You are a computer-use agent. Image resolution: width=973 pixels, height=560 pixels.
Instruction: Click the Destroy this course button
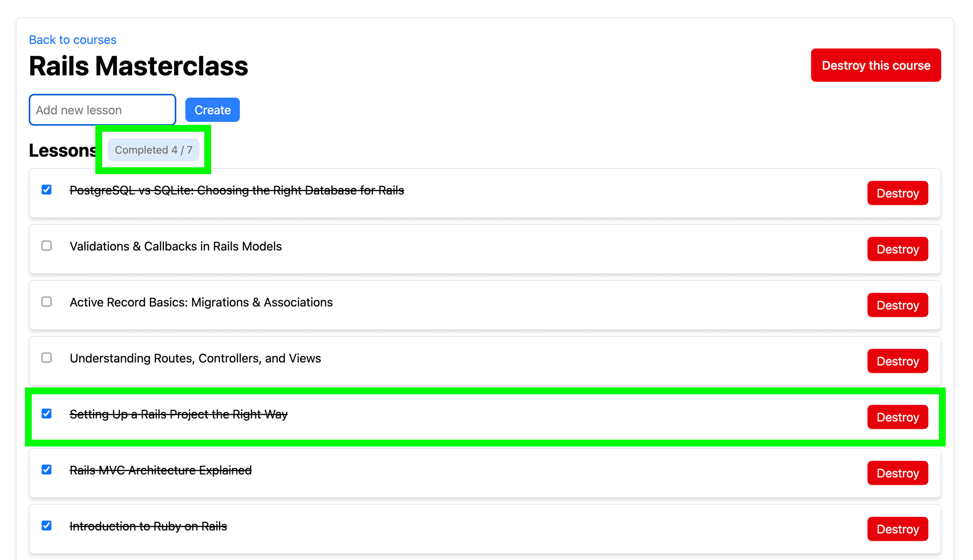[875, 65]
